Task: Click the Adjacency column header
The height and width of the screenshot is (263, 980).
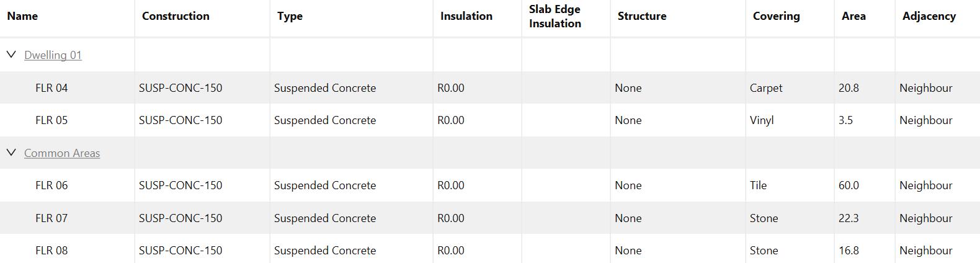Action: [x=929, y=16]
